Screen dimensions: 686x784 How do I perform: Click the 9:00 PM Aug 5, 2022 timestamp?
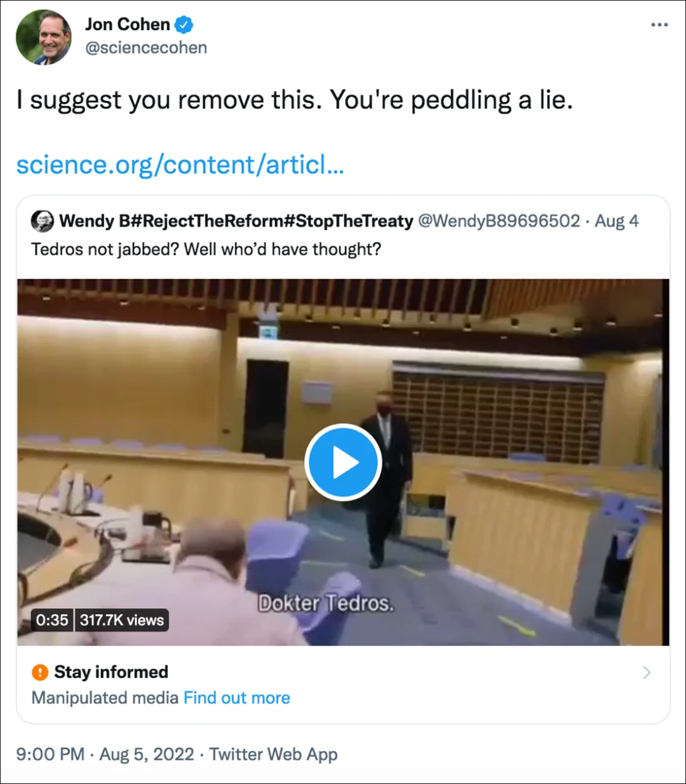[x=105, y=754]
